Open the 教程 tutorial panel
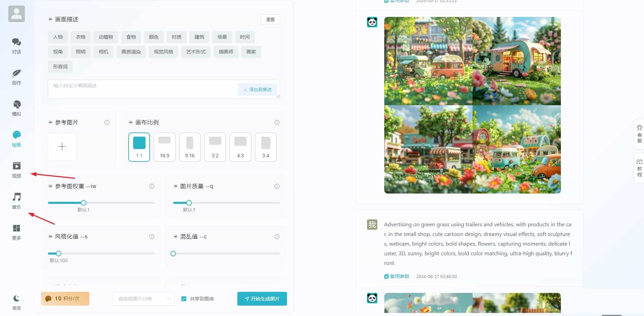The width and height of the screenshot is (644, 316). click(639, 168)
